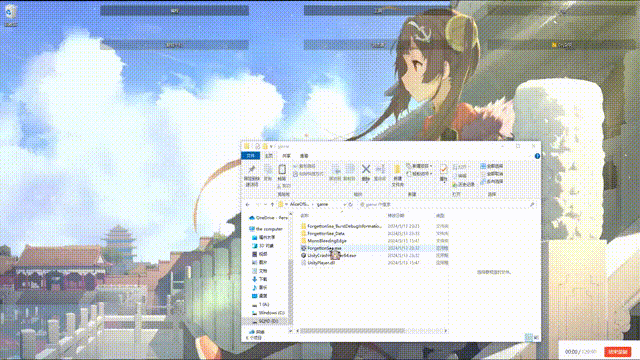The image size is (640, 360).
Task: Select OneDrive - Personal in navigation pane
Action: click(268, 218)
